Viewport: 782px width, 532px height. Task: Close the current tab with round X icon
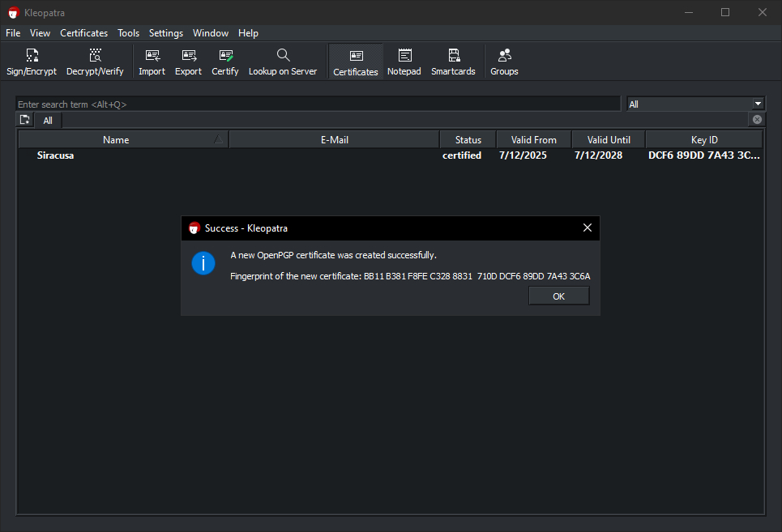coord(757,120)
